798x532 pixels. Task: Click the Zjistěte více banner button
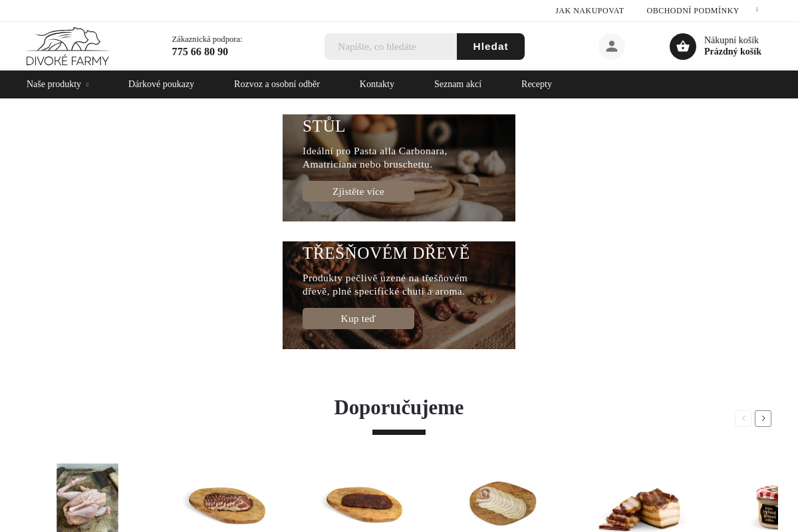click(358, 192)
